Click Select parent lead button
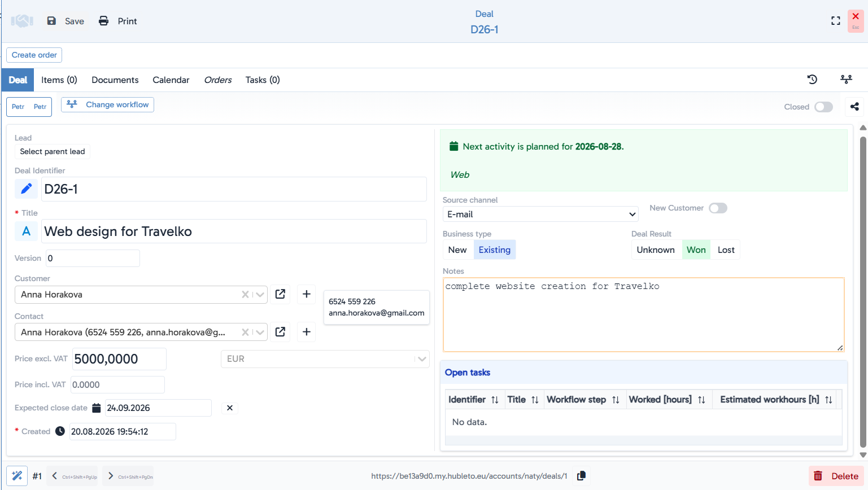868x490 pixels. (x=53, y=151)
